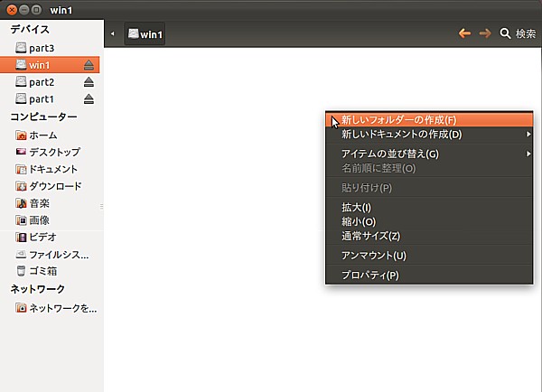The image size is (542, 392).
Task: Expand 新しいドキュメントの作成 submenu arrow
Action: [528, 134]
